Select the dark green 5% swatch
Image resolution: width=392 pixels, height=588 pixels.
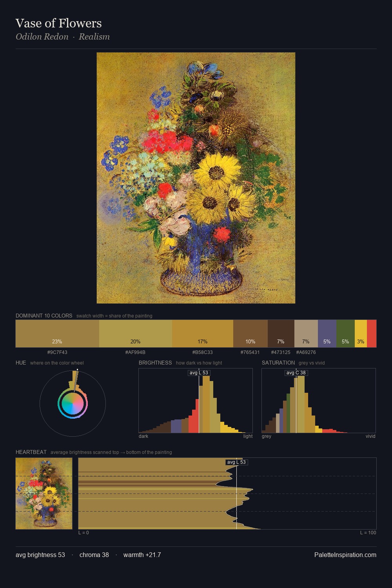[345, 334]
